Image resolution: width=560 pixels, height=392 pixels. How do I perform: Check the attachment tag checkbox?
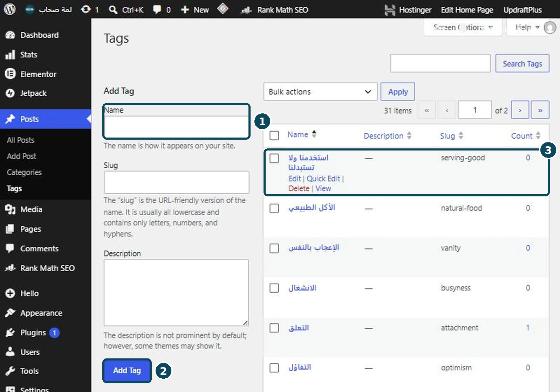coord(274,328)
